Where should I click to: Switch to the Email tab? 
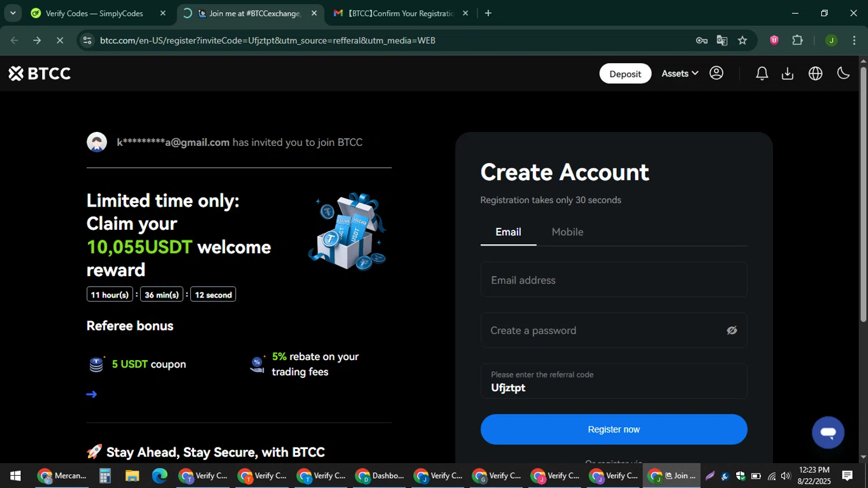pos(508,232)
